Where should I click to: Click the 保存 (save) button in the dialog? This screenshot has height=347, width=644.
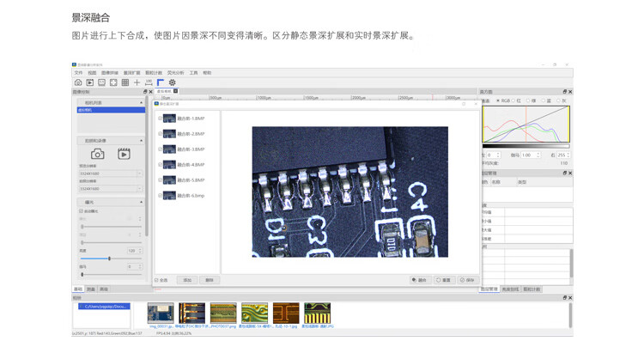(x=468, y=280)
